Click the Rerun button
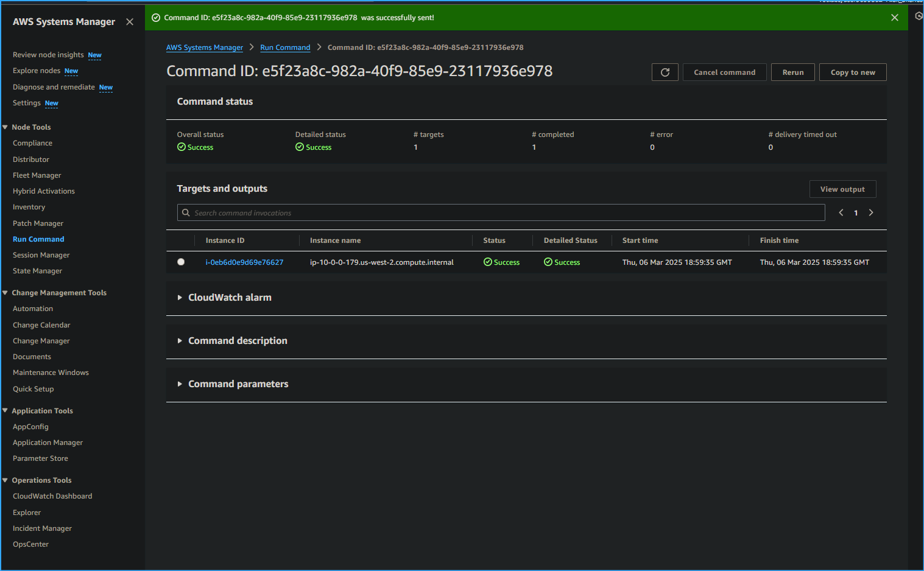Viewport: 924px width, 571px height. pyautogui.click(x=792, y=72)
